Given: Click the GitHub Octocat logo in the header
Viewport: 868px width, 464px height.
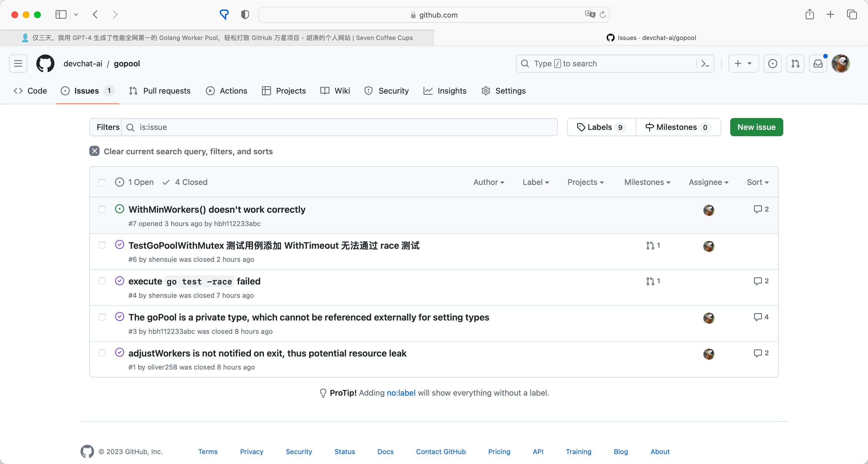Looking at the screenshot, I should coord(45,64).
